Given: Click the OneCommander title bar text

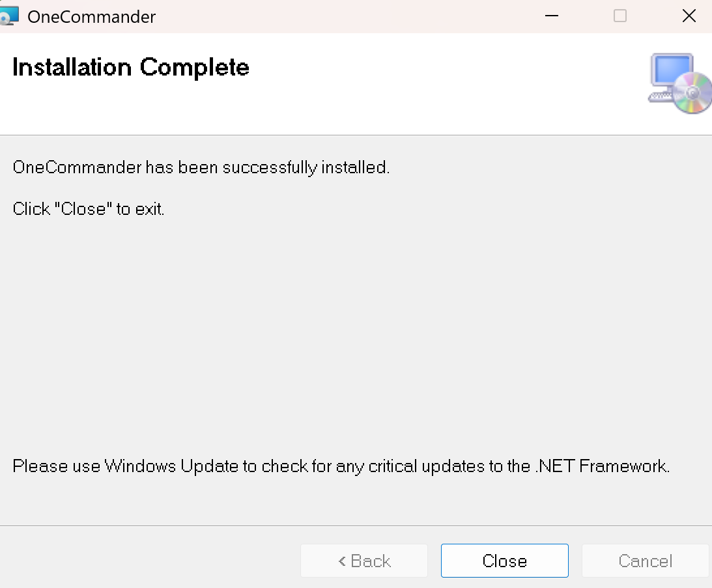Looking at the screenshot, I should point(91,17).
